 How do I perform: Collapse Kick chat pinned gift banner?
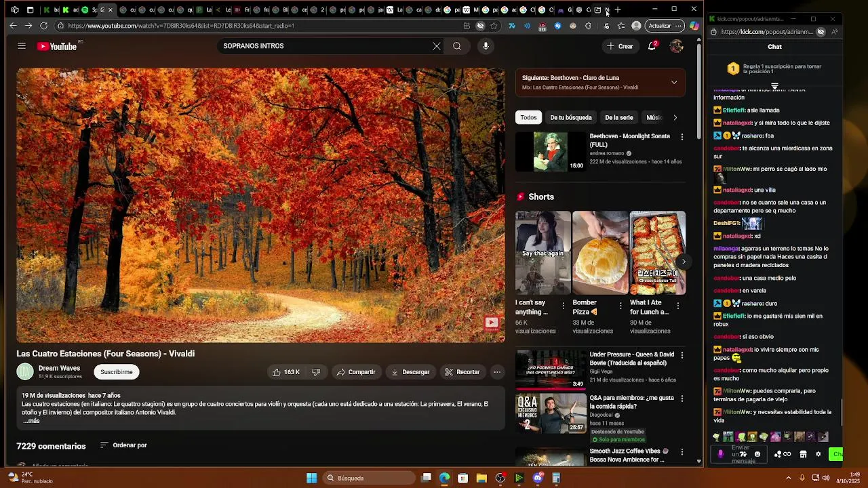774,86
